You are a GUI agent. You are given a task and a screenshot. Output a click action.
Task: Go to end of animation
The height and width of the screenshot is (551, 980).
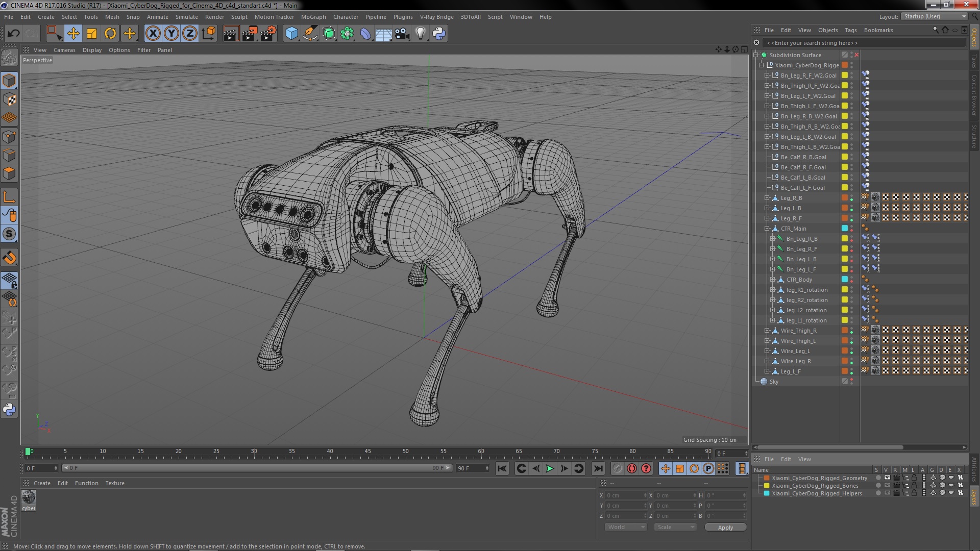click(598, 468)
